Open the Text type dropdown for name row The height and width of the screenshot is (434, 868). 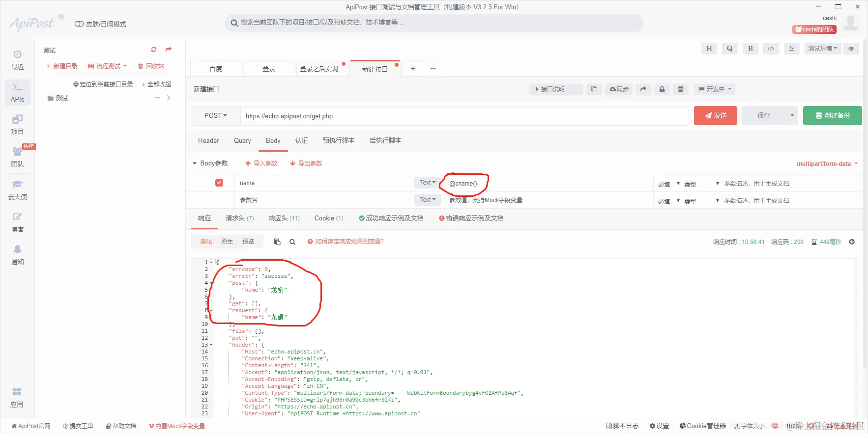428,183
